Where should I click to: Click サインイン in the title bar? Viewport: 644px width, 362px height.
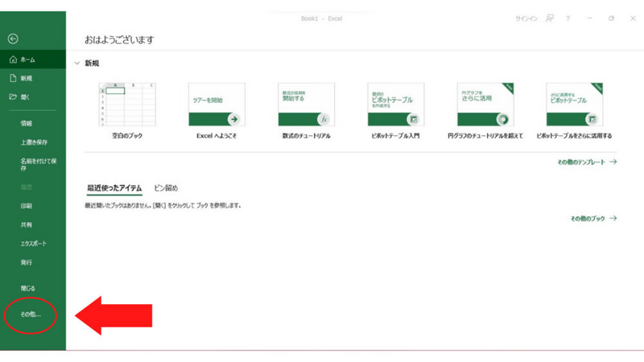pyautogui.click(x=526, y=19)
